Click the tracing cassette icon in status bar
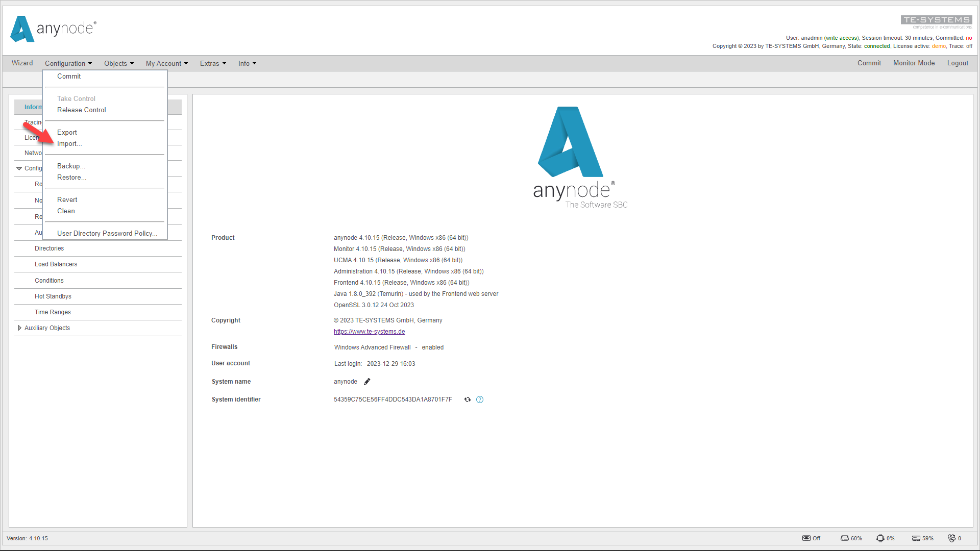The image size is (980, 551). [x=805, y=538]
